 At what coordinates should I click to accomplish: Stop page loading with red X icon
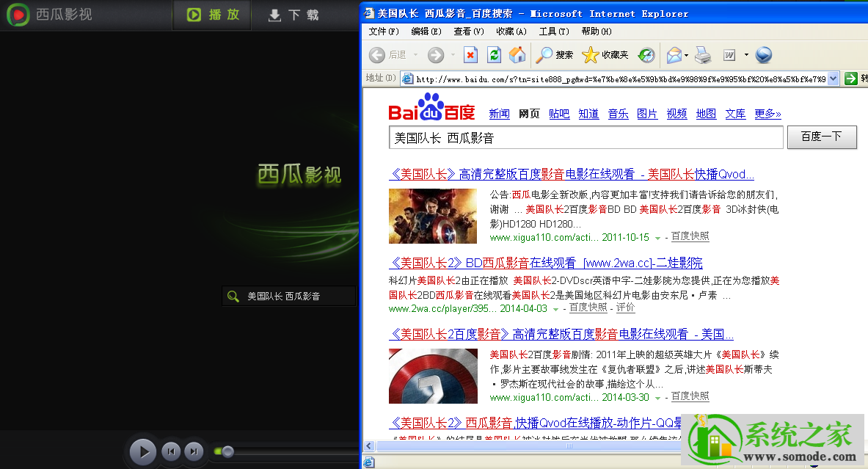click(x=470, y=55)
